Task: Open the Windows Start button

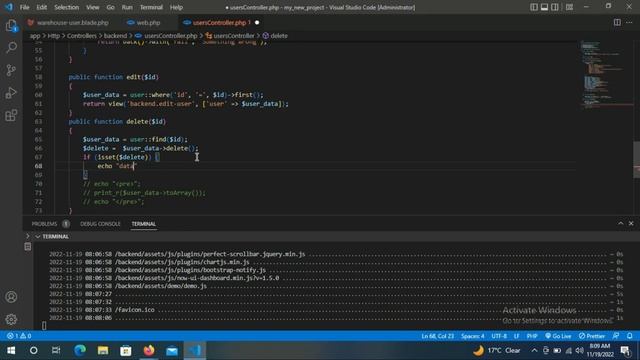Action: point(11,350)
